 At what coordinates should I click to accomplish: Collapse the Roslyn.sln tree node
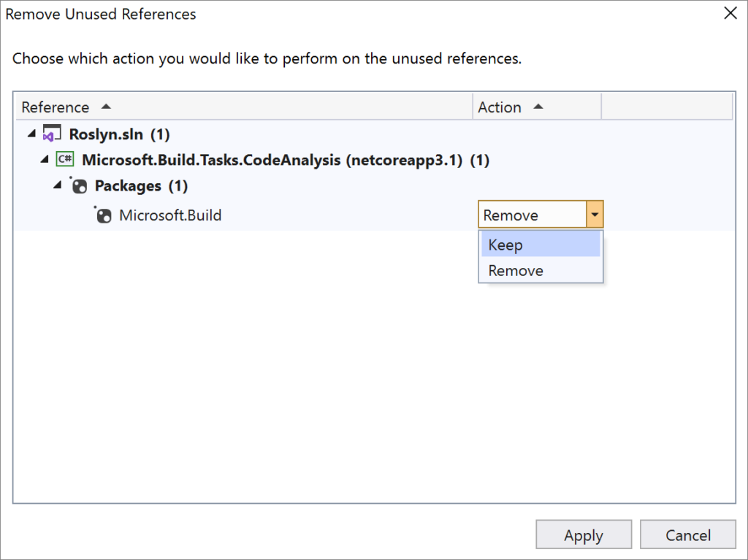tap(31, 134)
